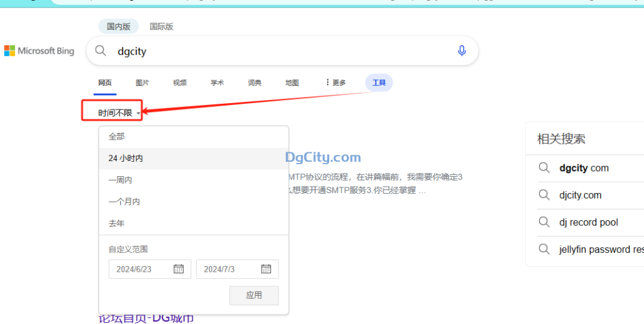Screen dimensions: 644x324
Task: Open the DgCity.com search result link
Action: click(323, 157)
